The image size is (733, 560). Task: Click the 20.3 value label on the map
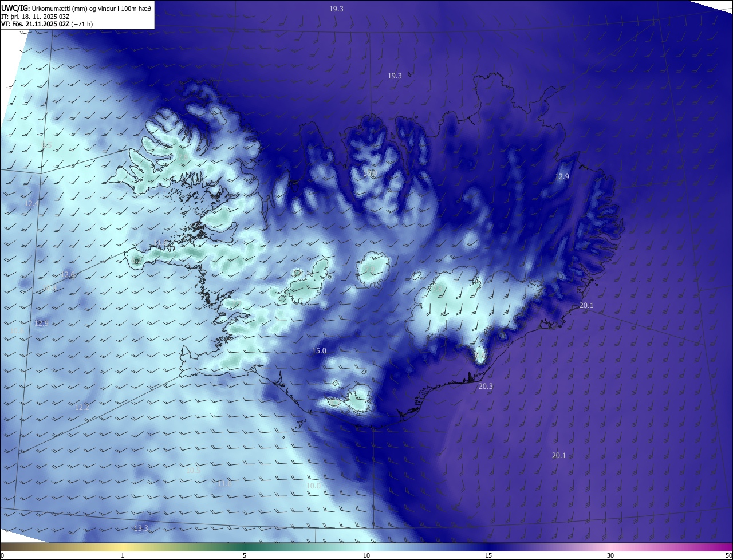pyautogui.click(x=486, y=387)
